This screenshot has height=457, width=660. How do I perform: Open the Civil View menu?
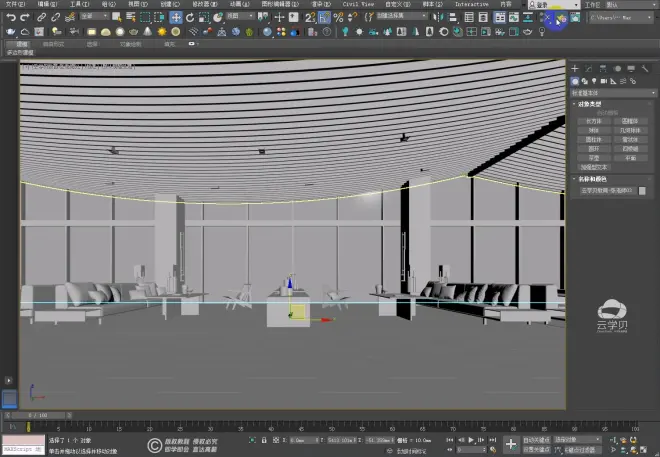click(x=358, y=4)
